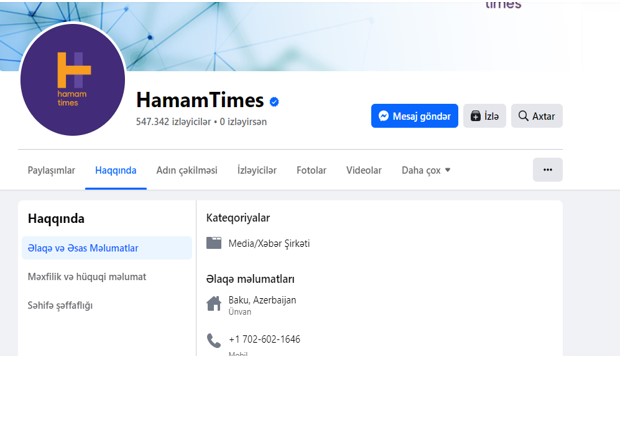Image resolution: width=641 pixels, height=428 pixels.
Task: Click the phone handset icon
Action: point(214,340)
